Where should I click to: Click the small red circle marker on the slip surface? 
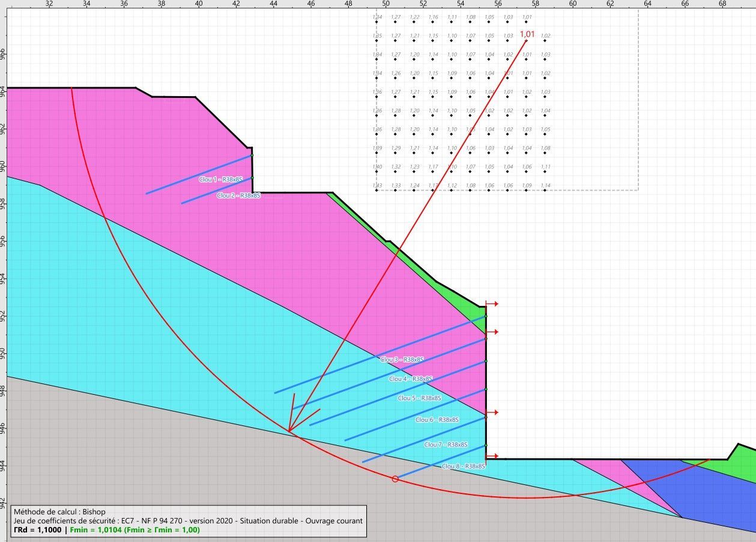tap(395, 479)
